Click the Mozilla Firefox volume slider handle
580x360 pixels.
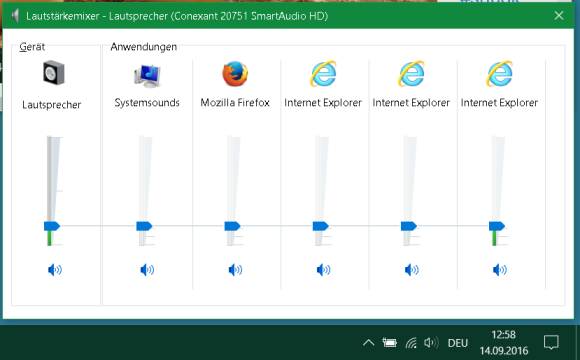(x=232, y=226)
